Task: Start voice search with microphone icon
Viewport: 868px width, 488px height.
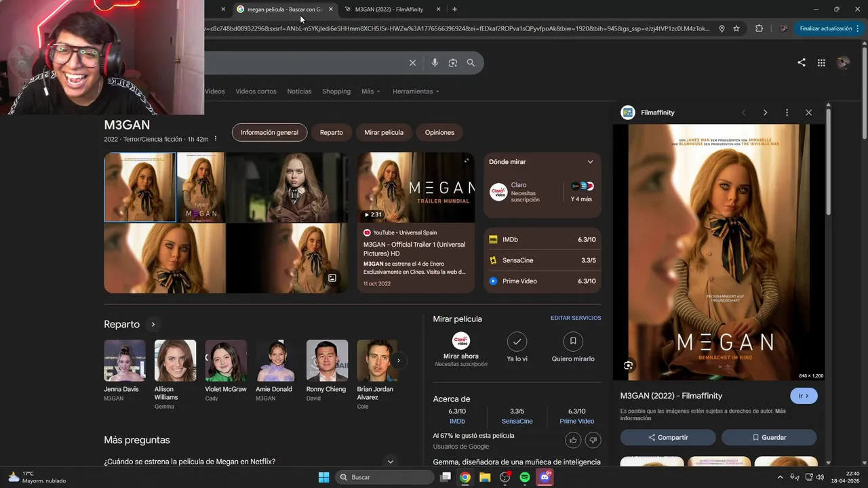Action: pyautogui.click(x=435, y=63)
